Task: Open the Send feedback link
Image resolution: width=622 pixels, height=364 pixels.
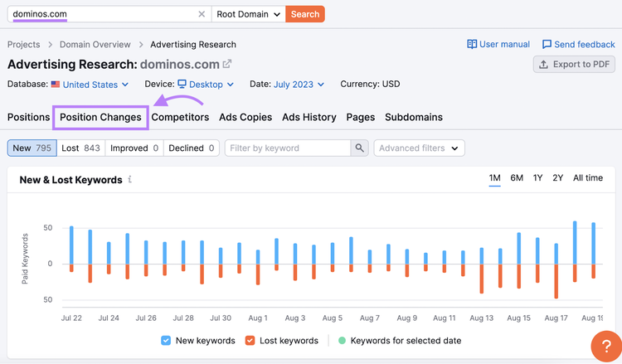Action: tap(578, 45)
